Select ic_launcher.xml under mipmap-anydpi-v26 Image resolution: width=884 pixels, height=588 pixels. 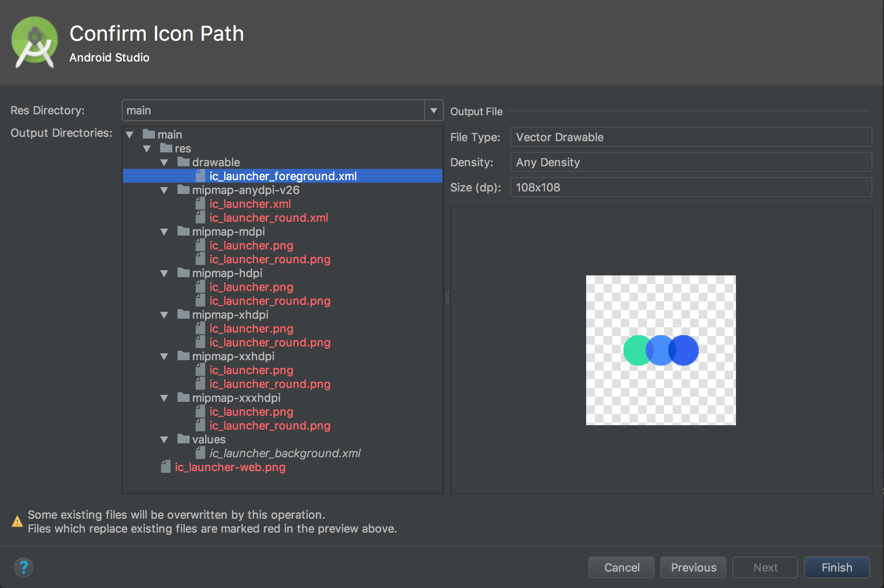pyautogui.click(x=250, y=204)
